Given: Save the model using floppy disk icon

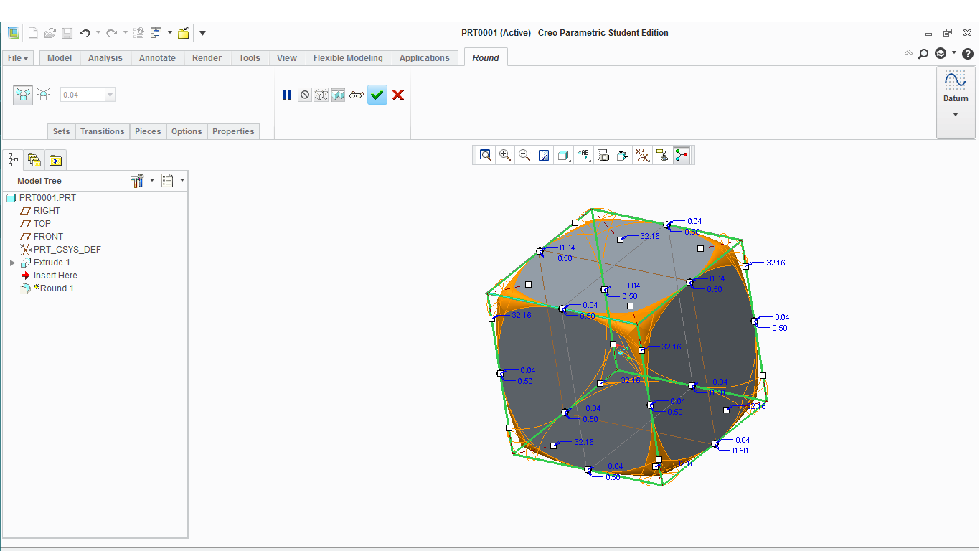Looking at the screenshot, I should 67,33.
